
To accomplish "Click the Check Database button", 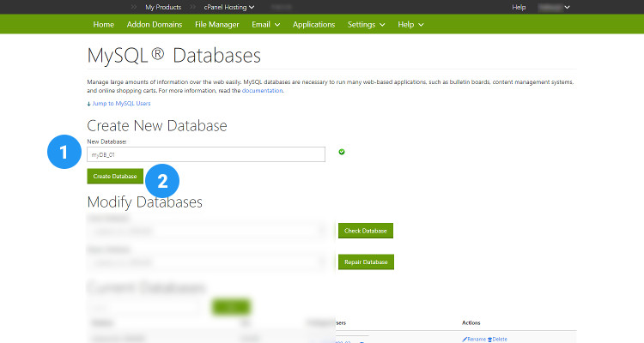I will tap(366, 231).
